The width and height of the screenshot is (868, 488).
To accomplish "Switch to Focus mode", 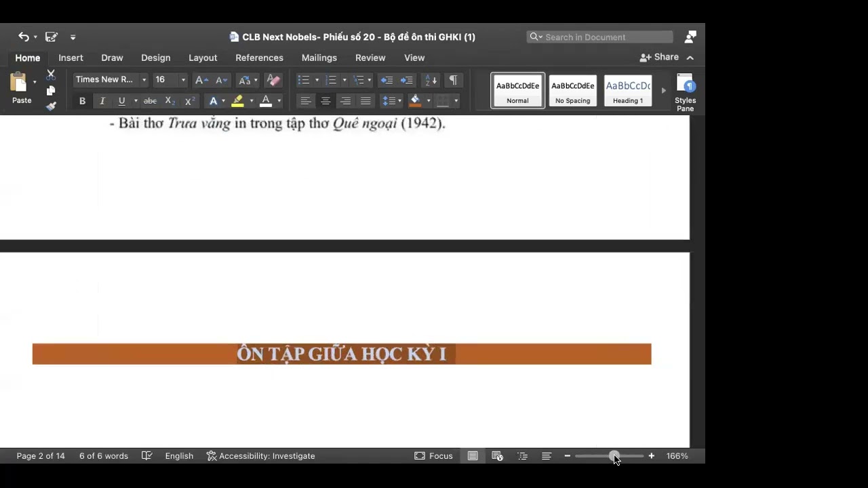I will pos(434,456).
